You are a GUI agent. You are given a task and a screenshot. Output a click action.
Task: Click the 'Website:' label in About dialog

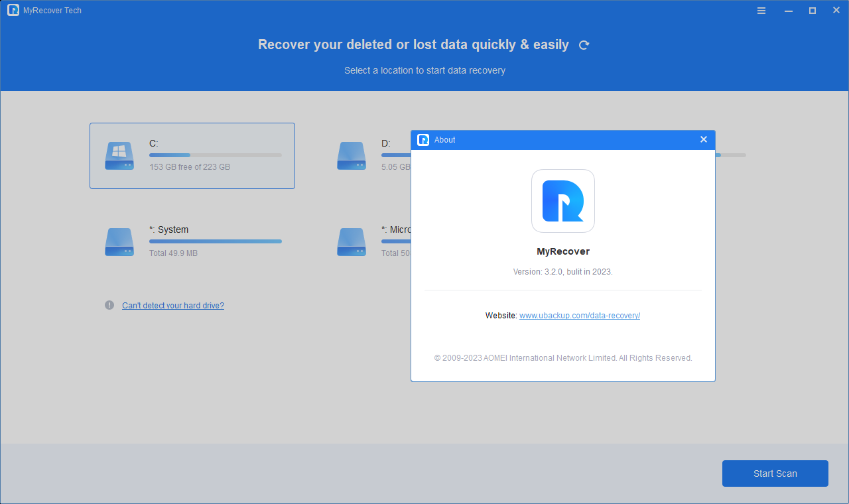501,316
